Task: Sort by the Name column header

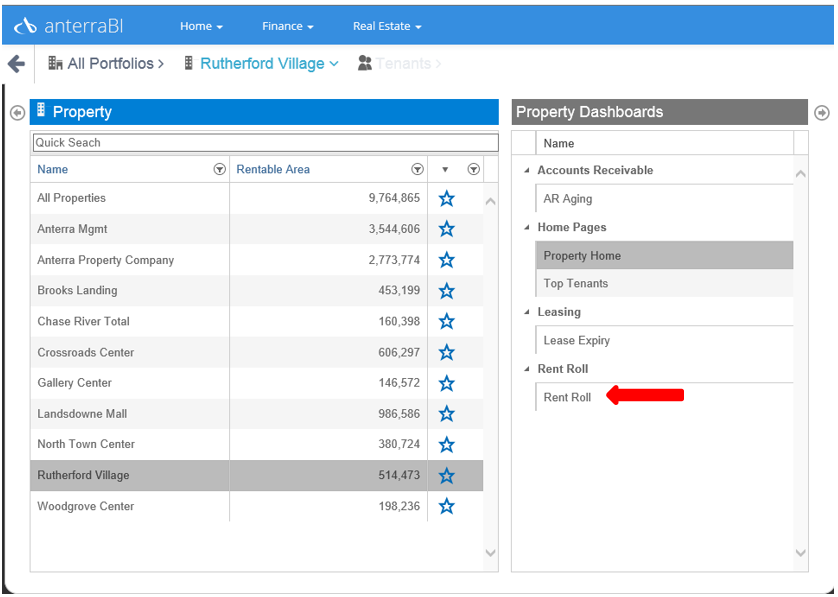Action: tap(52, 169)
